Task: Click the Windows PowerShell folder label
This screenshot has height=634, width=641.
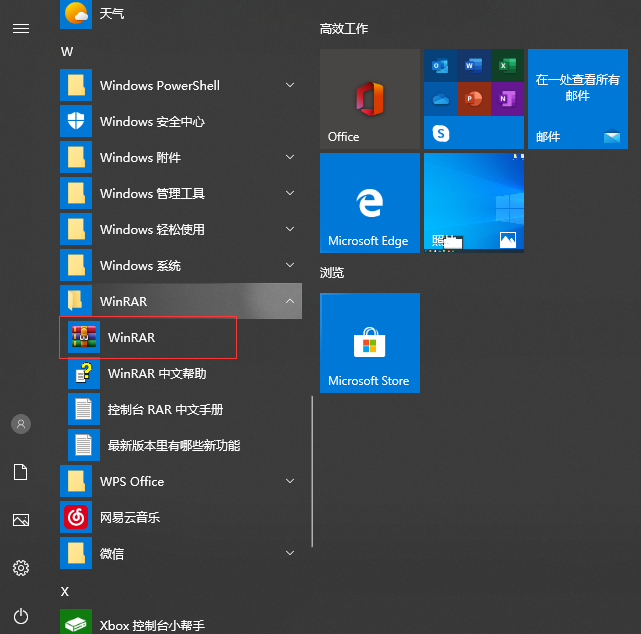Action: coord(160,85)
